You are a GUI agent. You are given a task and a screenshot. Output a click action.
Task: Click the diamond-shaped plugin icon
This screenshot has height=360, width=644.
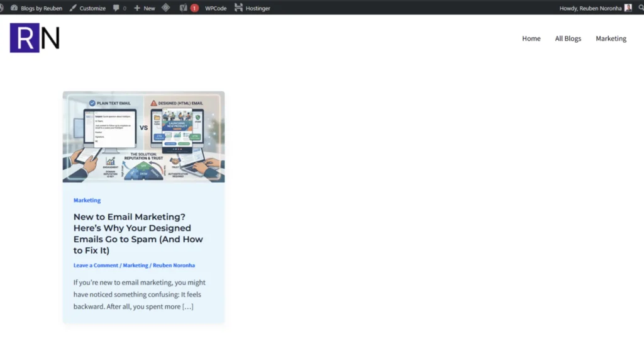tap(166, 8)
